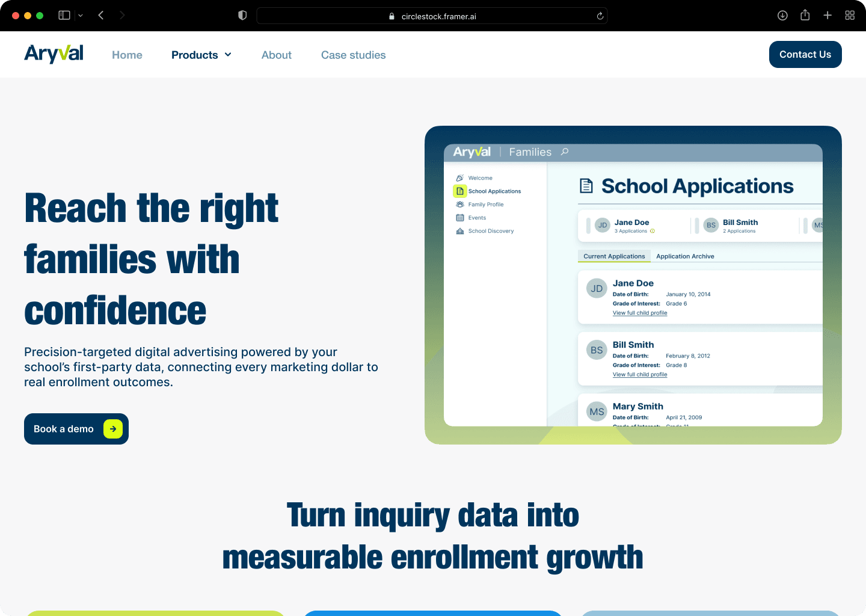The width and height of the screenshot is (866, 616).
Task: Click the "Mary Smith" name on card
Action: 638,407
